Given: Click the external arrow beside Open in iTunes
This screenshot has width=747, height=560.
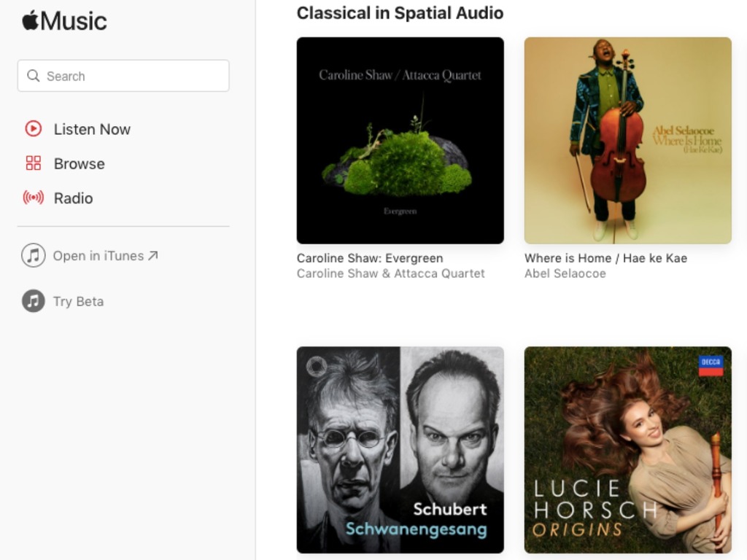Looking at the screenshot, I should tap(153, 256).
